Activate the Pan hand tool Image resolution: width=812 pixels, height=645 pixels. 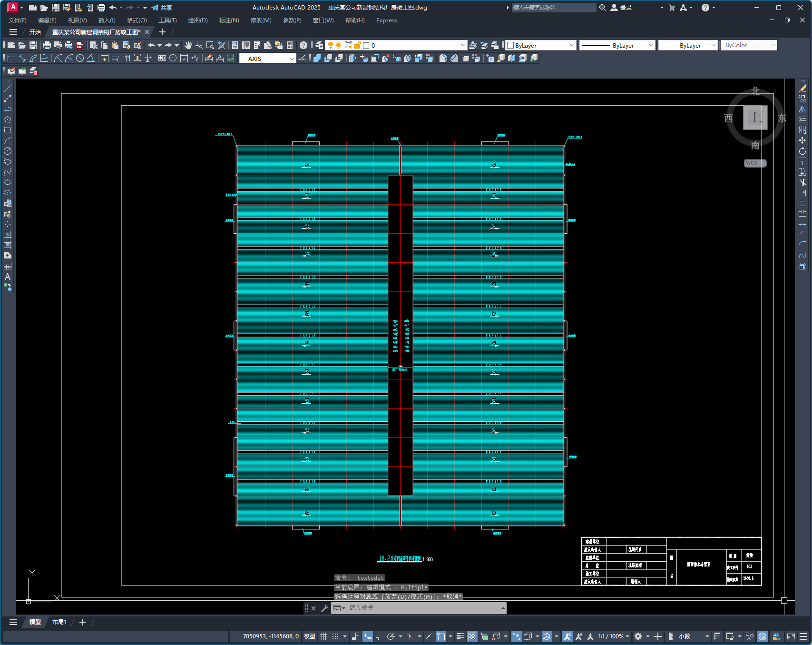point(188,45)
